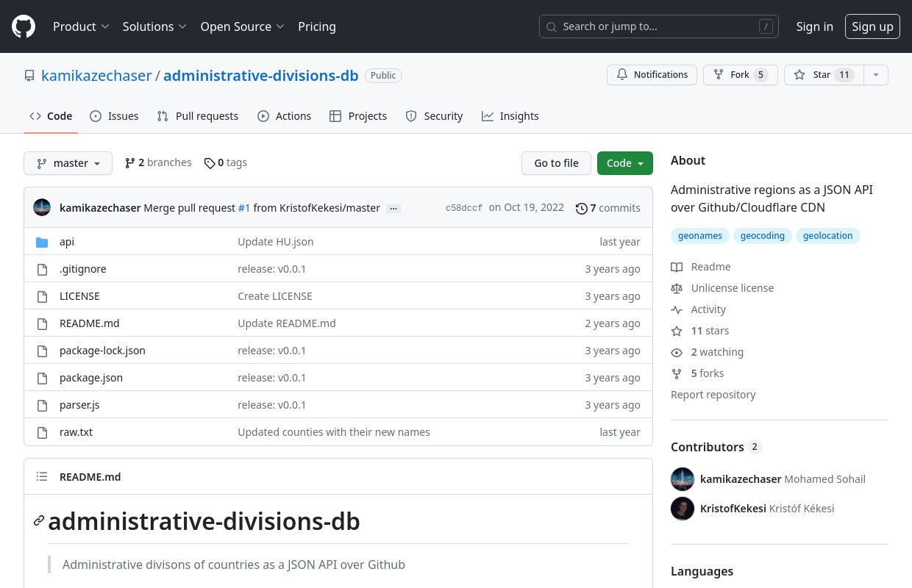Open the Contributors heading link

(715, 447)
